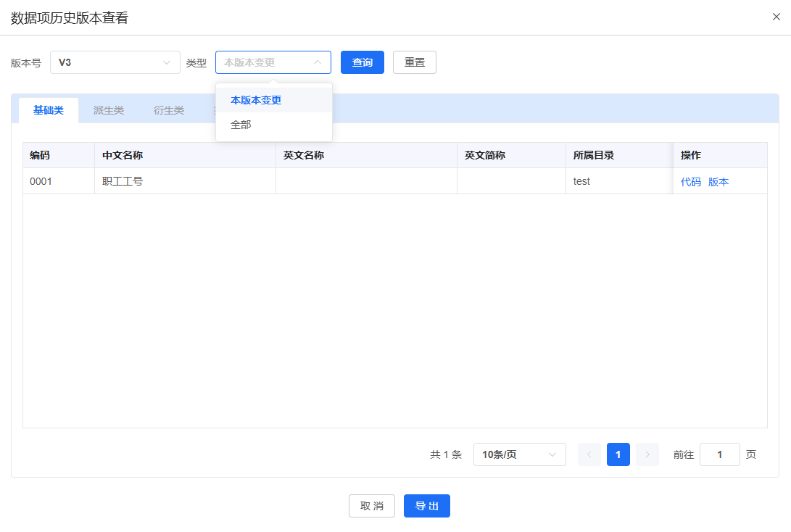The image size is (791, 532).
Task: Click the 重置 button
Action: click(414, 62)
